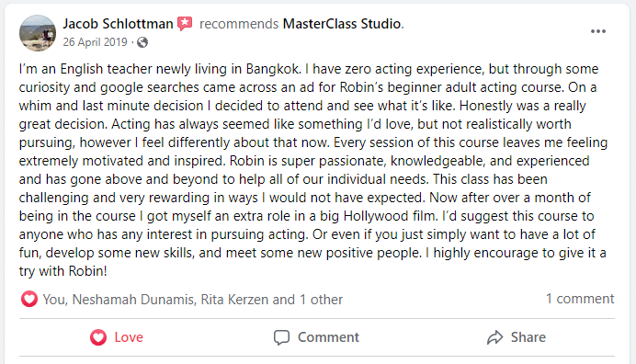This screenshot has height=364, width=636.
Task: Click the speech bubble comment icon
Action: (x=281, y=337)
